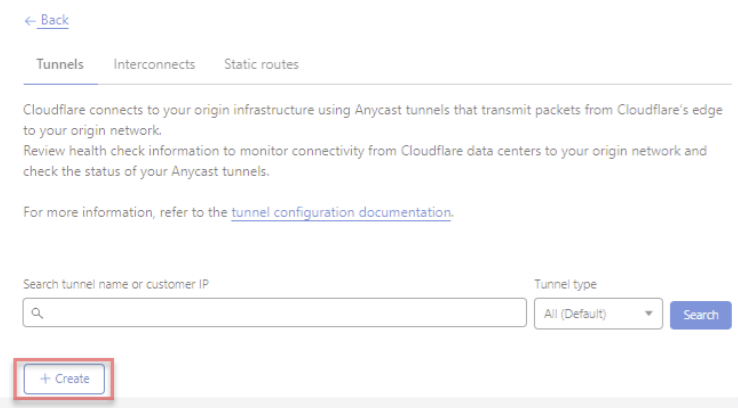Click the left arrow icon beside Back
Image resolution: width=738 pixels, height=408 pixels.
[x=30, y=21]
